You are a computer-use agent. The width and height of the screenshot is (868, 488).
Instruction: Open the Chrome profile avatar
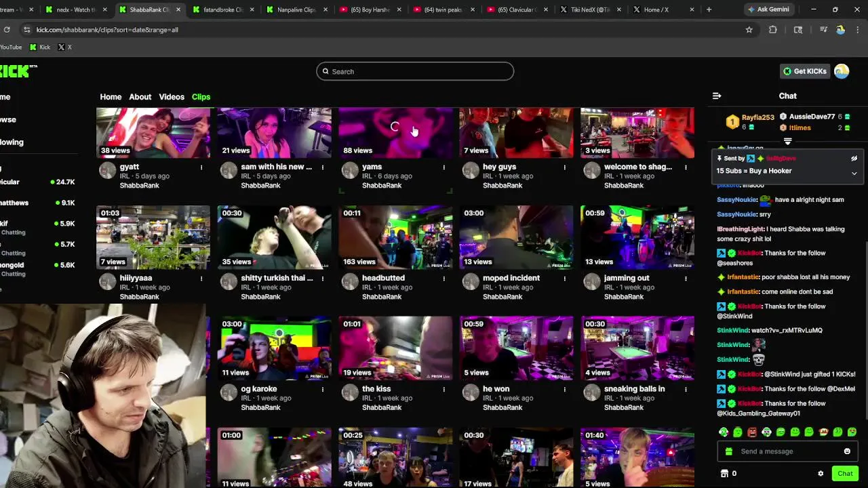coord(841,30)
